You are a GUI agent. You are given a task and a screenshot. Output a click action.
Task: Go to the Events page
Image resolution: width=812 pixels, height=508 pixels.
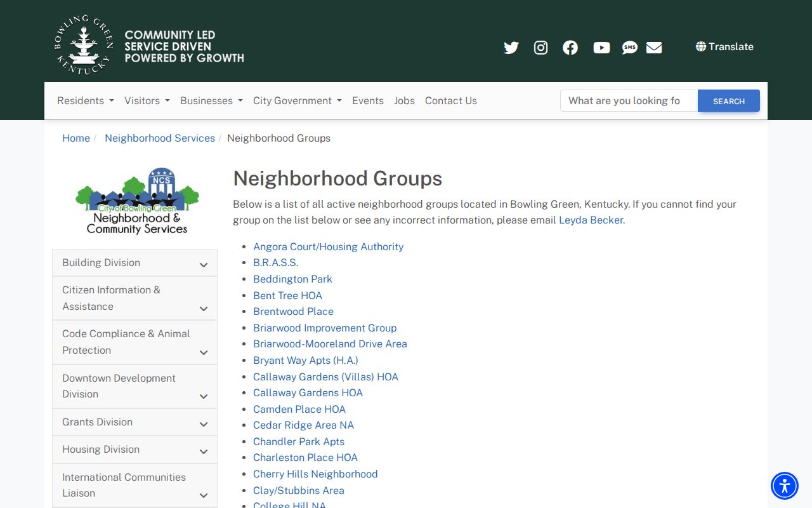click(368, 100)
